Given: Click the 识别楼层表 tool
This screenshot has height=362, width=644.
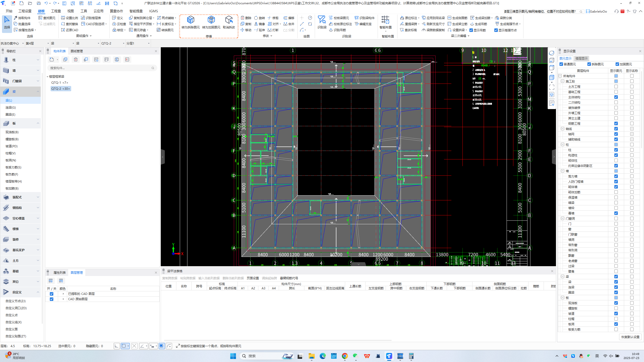Looking at the screenshot, I should pyautogui.click(x=91, y=18).
